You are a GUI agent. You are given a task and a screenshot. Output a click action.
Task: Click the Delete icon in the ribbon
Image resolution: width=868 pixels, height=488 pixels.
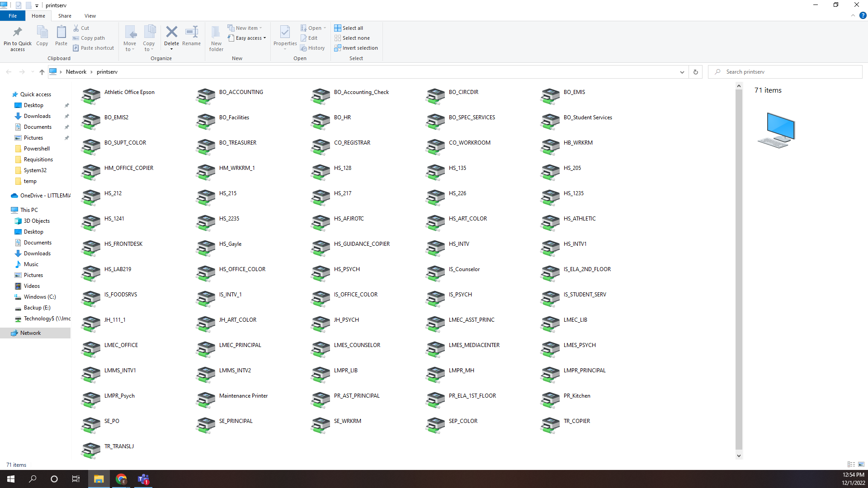[x=171, y=33]
